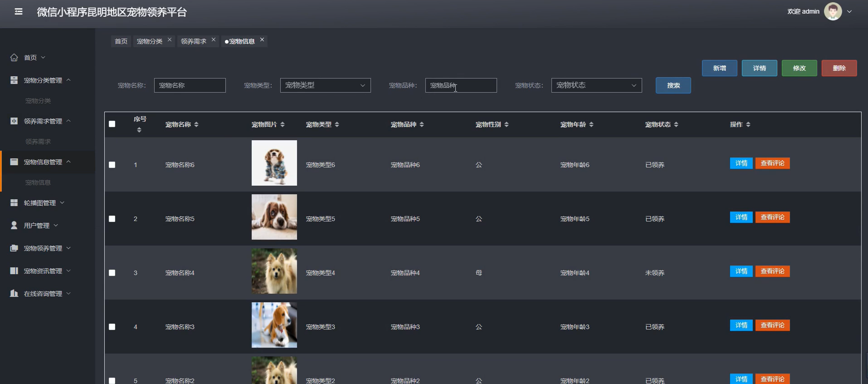The width and height of the screenshot is (868, 384).
Task: Sort by 宠物图片 column arrows
Action: pyautogui.click(x=283, y=124)
